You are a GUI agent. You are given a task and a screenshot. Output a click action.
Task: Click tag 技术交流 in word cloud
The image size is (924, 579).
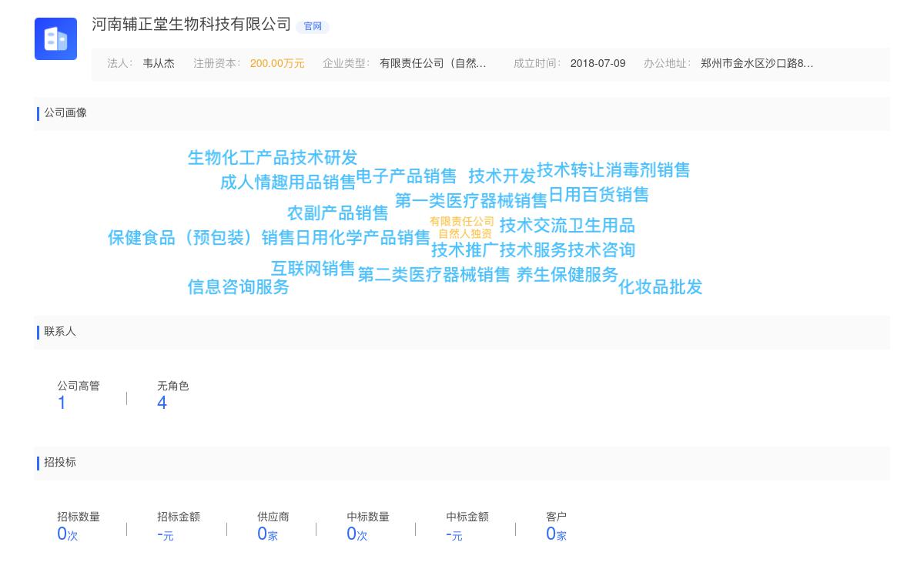point(534,226)
